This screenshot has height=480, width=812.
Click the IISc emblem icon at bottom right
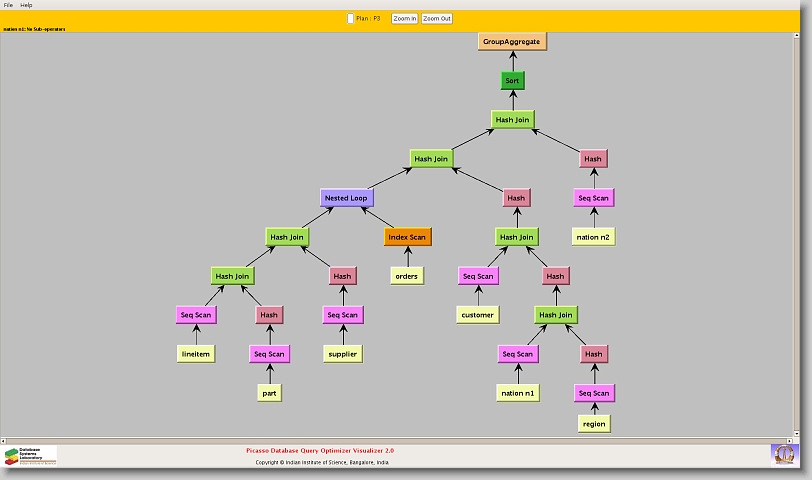click(x=784, y=454)
